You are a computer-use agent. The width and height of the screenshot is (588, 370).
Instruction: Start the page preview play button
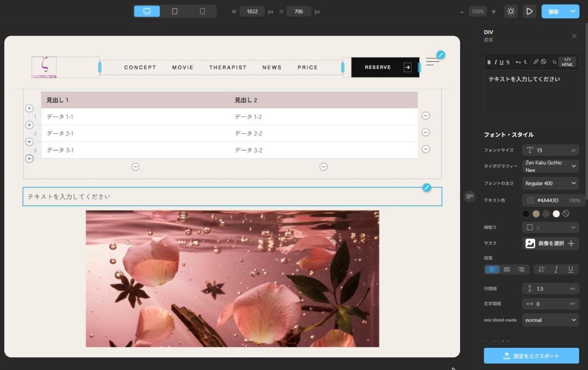click(x=529, y=11)
